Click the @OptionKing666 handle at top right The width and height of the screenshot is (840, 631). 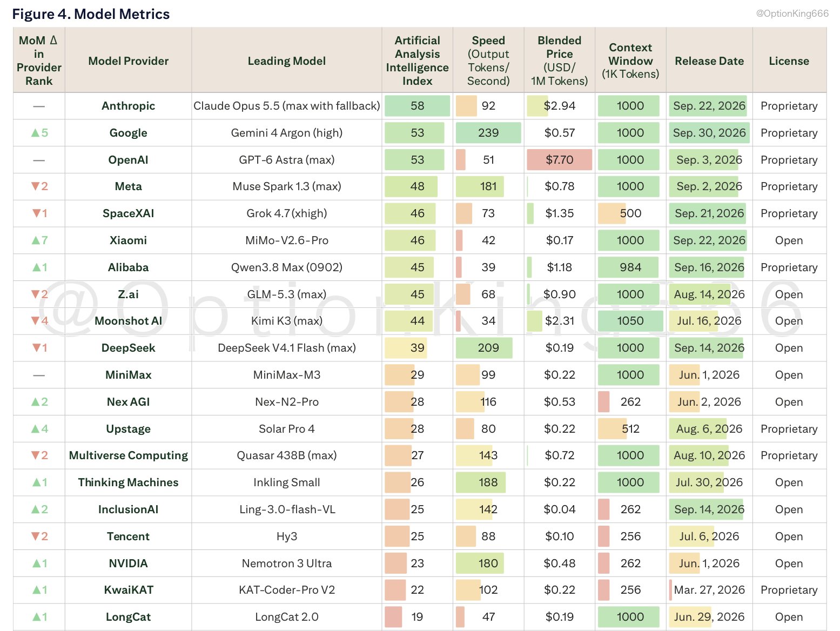792,14
